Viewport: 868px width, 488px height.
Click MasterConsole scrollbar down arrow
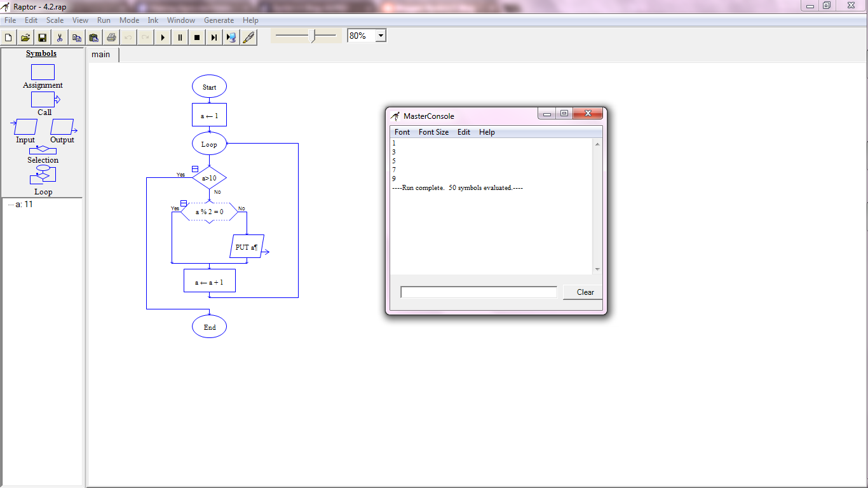597,269
